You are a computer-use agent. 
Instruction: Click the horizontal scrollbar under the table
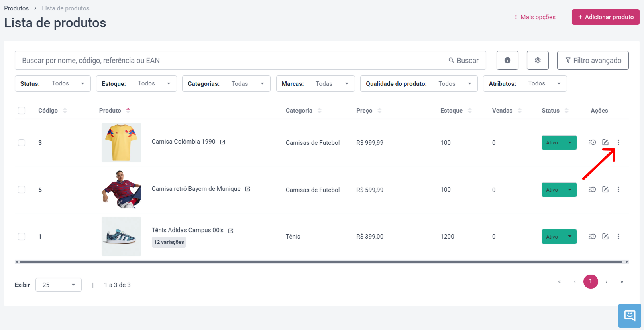click(322, 262)
